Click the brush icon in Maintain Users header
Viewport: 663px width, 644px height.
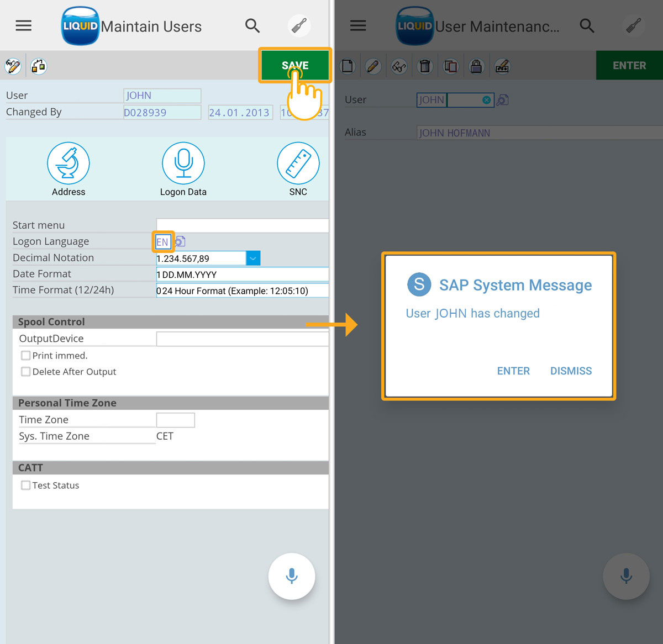click(x=299, y=26)
